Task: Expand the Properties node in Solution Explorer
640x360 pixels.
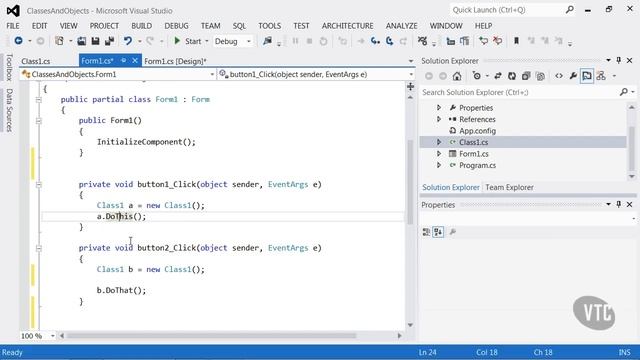Action: (x=439, y=108)
